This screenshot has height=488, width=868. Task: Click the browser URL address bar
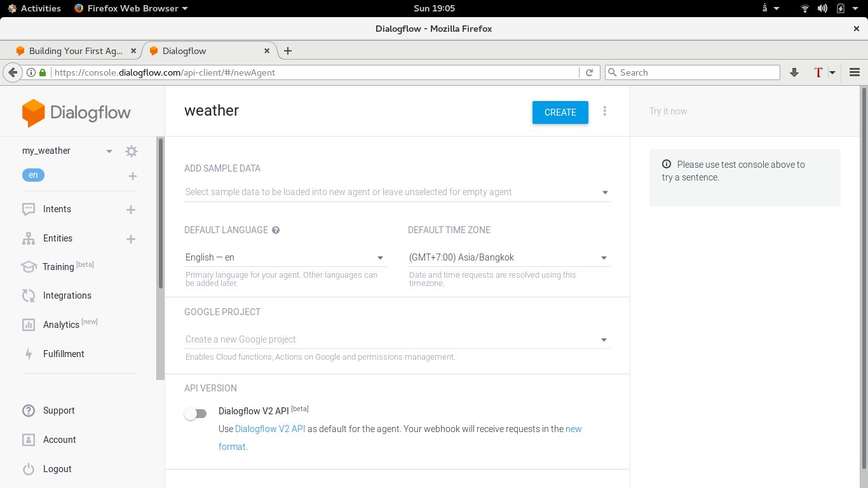pyautogui.click(x=315, y=72)
